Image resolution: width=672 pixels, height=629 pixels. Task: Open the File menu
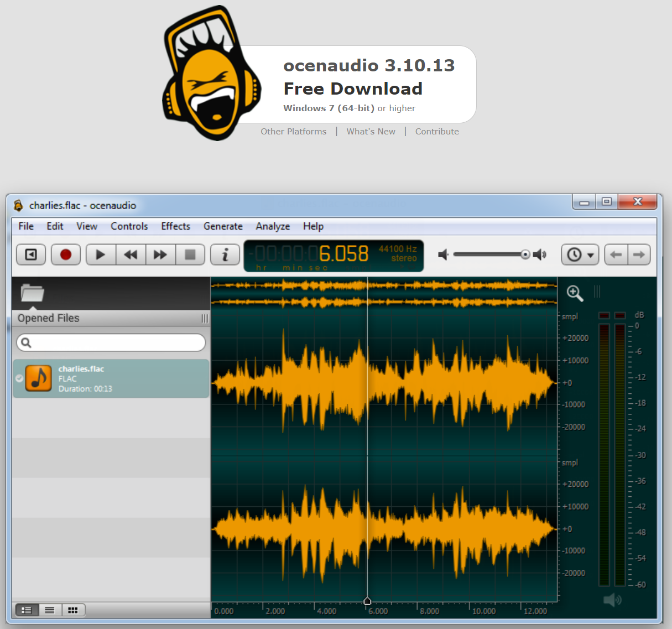(x=26, y=226)
